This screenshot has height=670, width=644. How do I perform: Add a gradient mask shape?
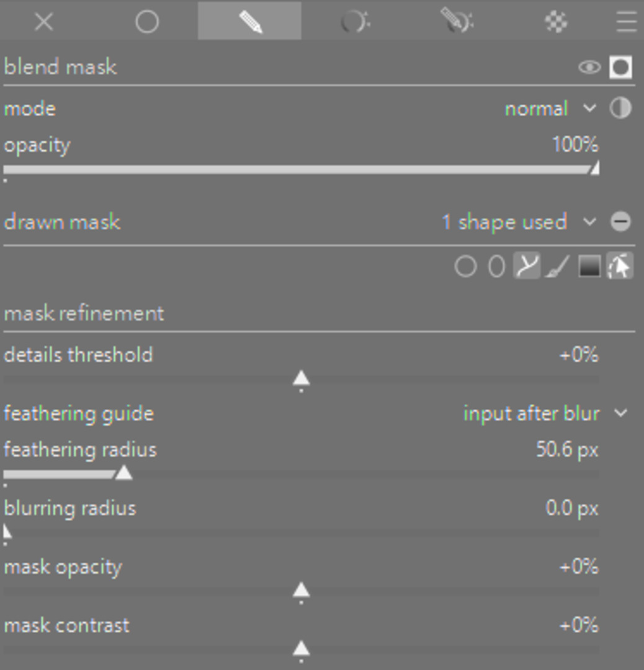pos(589,267)
